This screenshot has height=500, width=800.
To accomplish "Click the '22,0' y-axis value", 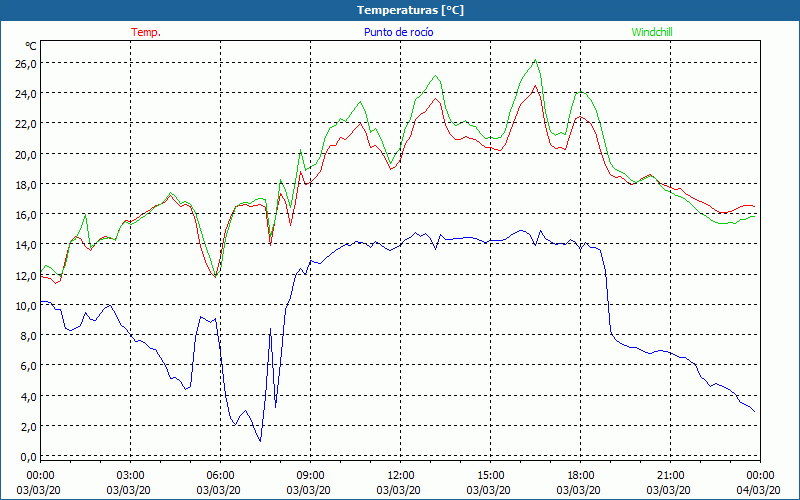I will (26, 124).
